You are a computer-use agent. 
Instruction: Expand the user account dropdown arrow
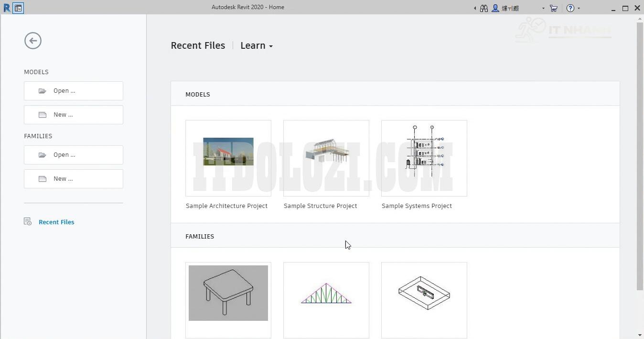[x=543, y=8]
